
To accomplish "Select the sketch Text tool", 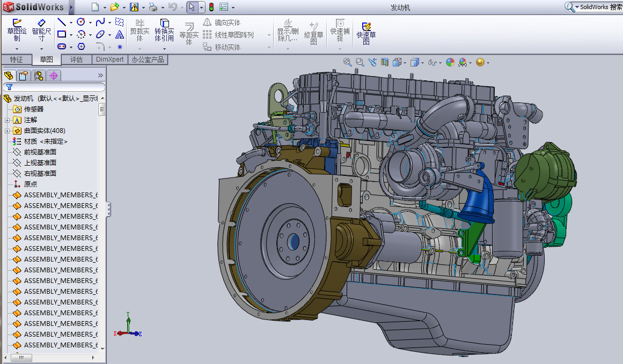I will [119, 34].
